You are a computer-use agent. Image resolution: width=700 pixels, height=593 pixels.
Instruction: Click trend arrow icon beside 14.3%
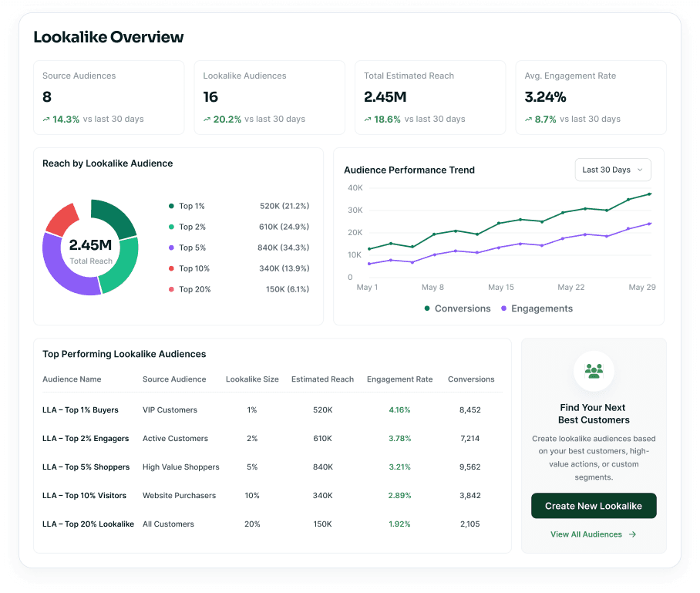[46, 120]
